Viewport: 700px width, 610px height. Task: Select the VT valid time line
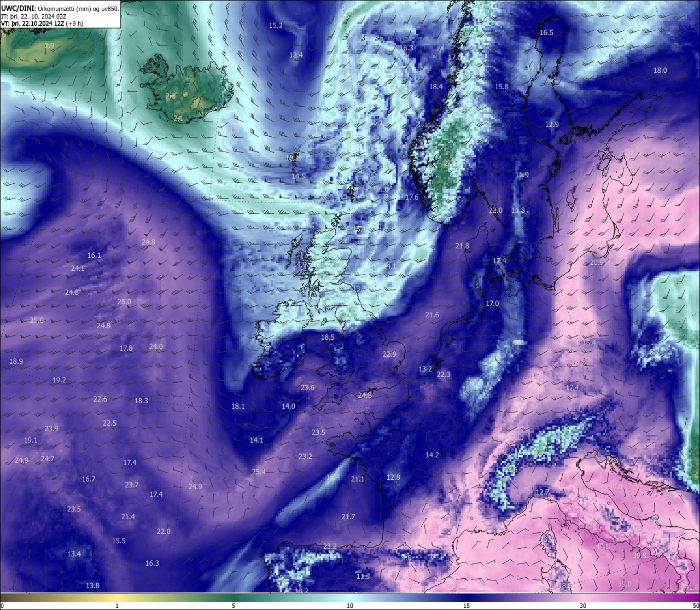[42, 24]
